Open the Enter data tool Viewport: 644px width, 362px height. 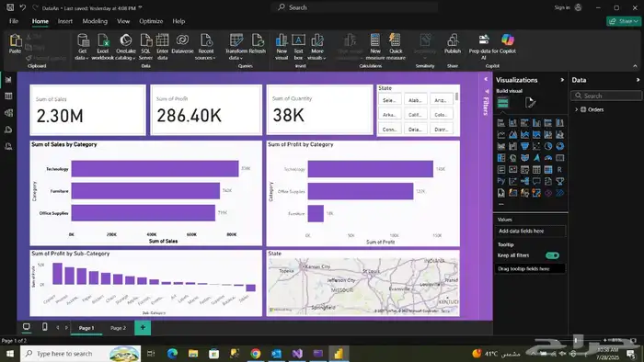162,47
